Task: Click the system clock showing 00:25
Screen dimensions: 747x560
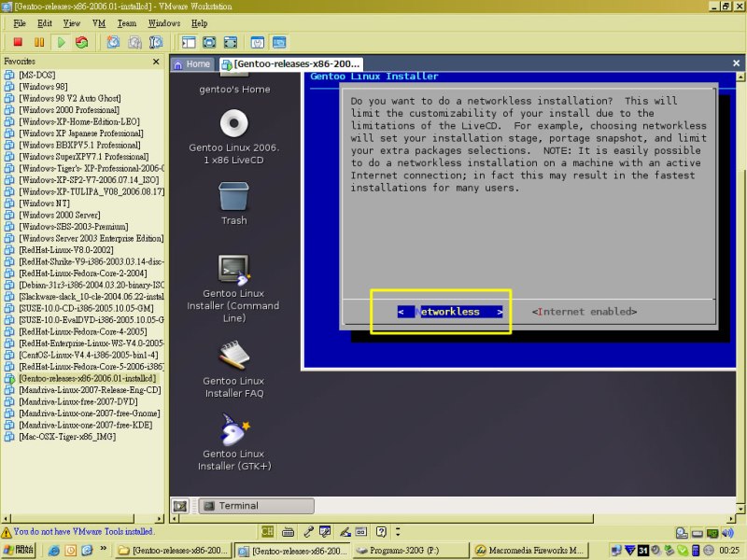Action: tap(729, 551)
